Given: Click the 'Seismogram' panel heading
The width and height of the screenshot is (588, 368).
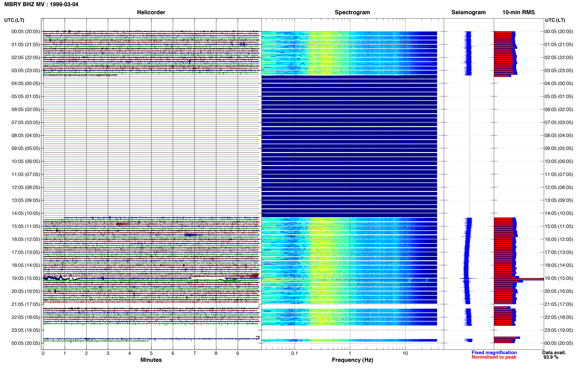Looking at the screenshot, I should [468, 12].
